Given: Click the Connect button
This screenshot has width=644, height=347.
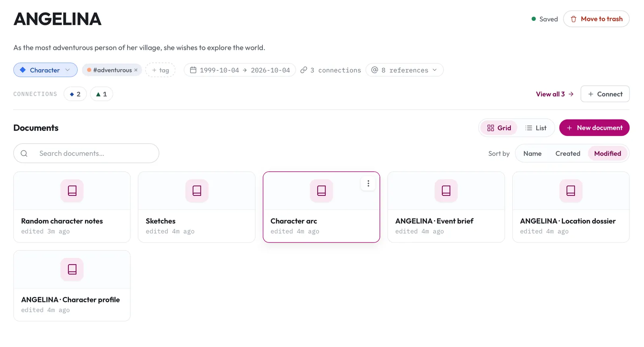Looking at the screenshot, I should (x=605, y=94).
